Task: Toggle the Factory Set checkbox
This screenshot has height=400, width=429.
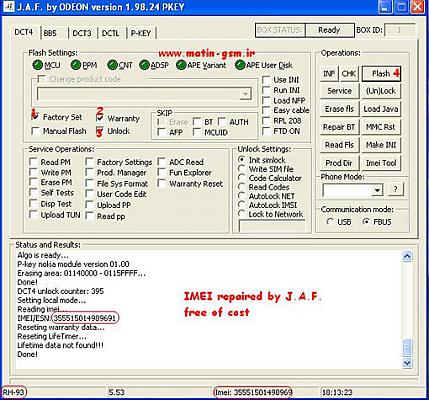Action: tap(35, 117)
